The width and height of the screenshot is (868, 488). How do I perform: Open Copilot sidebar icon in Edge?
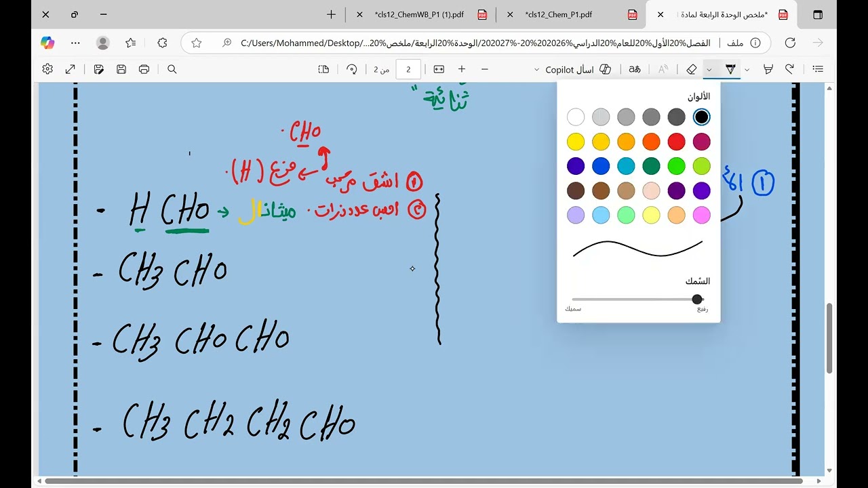tap(47, 43)
